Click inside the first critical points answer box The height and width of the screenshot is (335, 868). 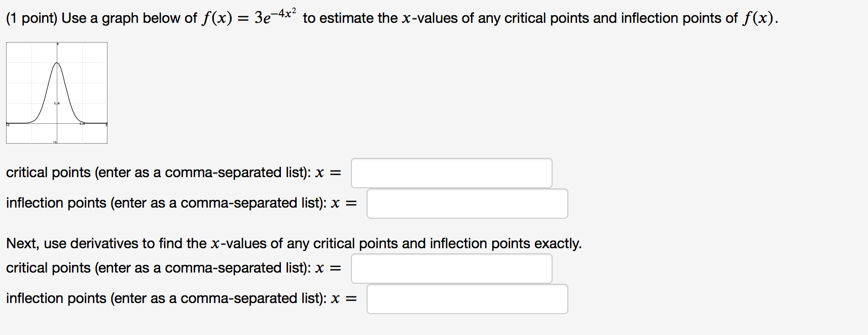[451, 173]
